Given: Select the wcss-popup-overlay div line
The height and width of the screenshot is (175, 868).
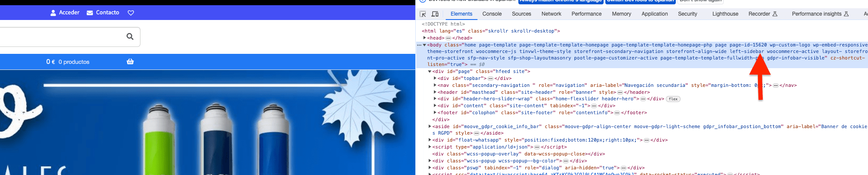Looking at the screenshot, I should coord(518,154).
